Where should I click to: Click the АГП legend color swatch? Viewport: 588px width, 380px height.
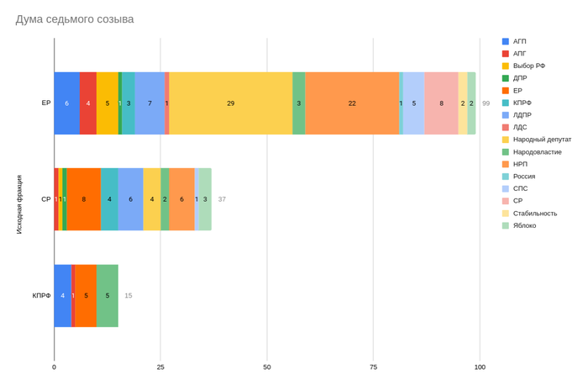[x=506, y=41]
